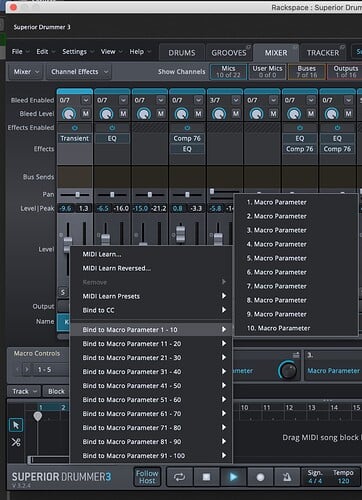Click pan slider on second channel
Image resolution: width=362 pixels, height=500 pixels.
pos(112,195)
